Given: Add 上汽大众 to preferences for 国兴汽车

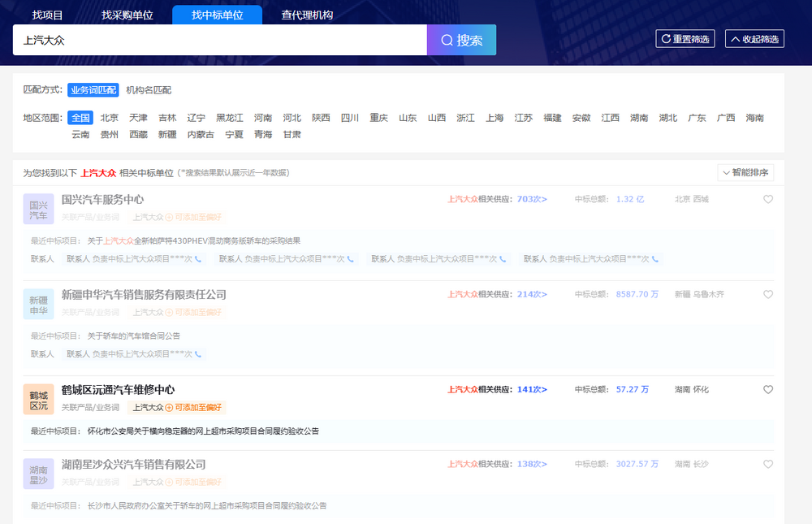Looking at the screenshot, I should pyautogui.click(x=193, y=217).
